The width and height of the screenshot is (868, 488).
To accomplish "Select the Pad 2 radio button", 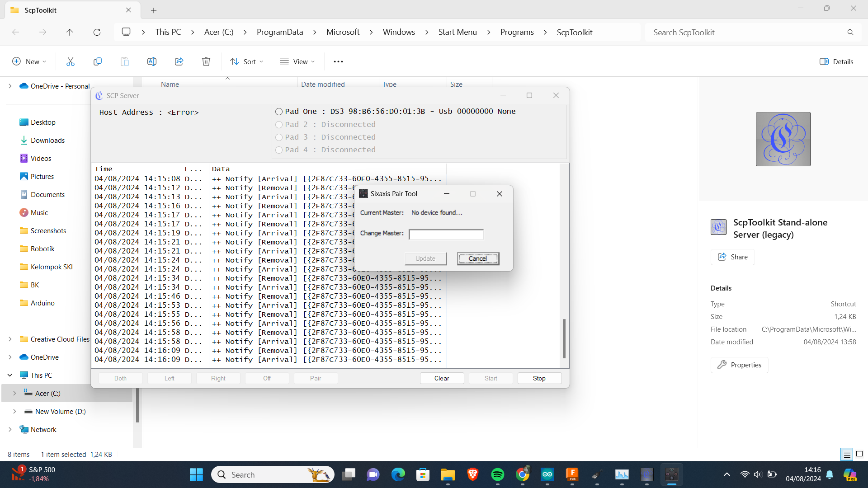I will click(279, 125).
